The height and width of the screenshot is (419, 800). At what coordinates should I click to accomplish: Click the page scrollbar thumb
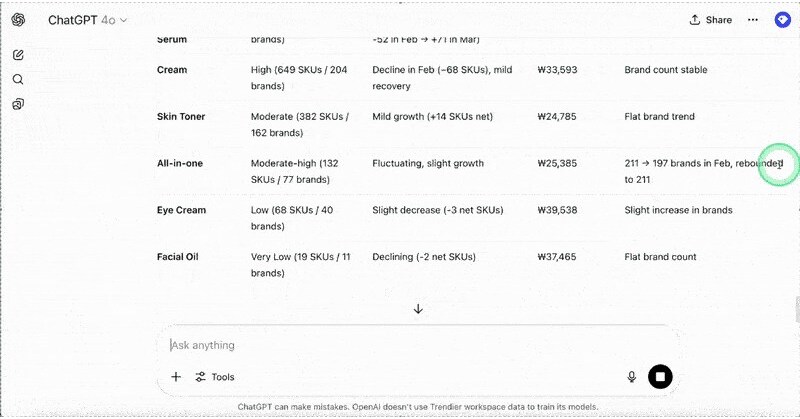(797, 309)
